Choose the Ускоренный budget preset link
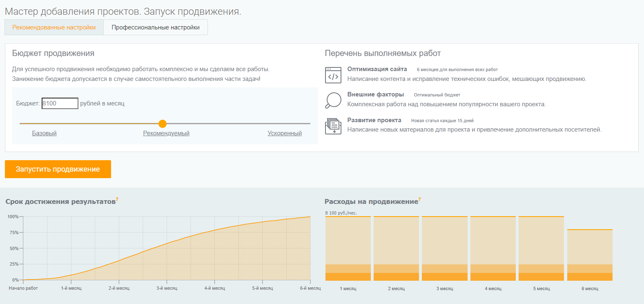The image size is (644, 304). pos(285,133)
